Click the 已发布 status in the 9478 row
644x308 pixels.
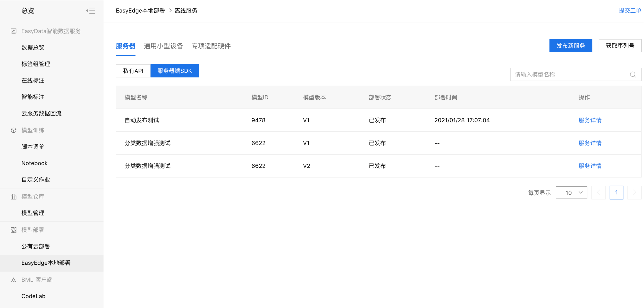click(377, 120)
